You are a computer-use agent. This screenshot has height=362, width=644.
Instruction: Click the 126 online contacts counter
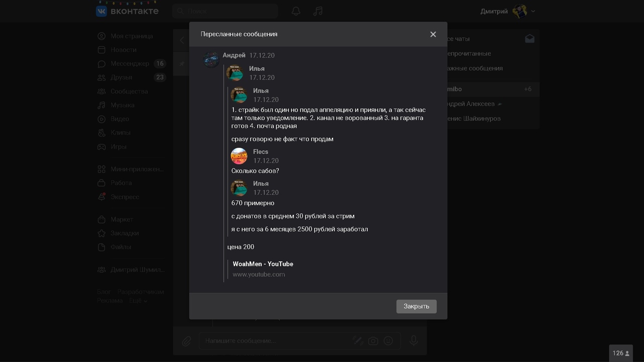620,353
